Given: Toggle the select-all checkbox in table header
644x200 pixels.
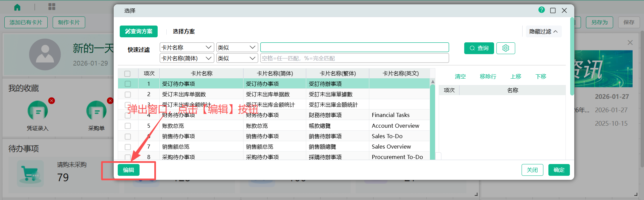Looking at the screenshot, I should (127, 74).
